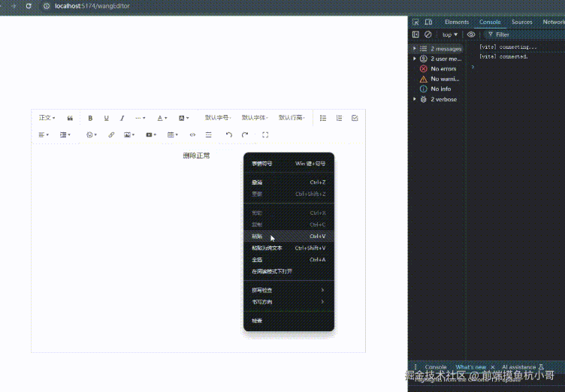Switch to the Network tab in DevTools
565x392 pixels.
tap(554, 22)
